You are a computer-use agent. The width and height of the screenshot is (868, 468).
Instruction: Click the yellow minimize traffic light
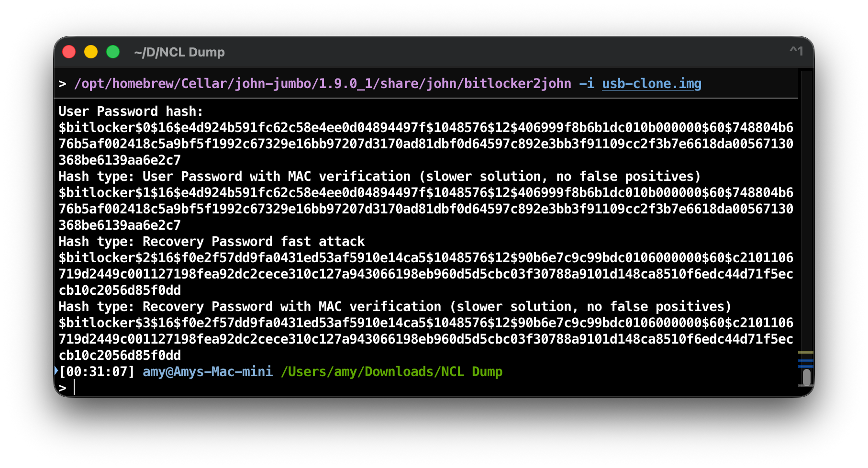90,52
